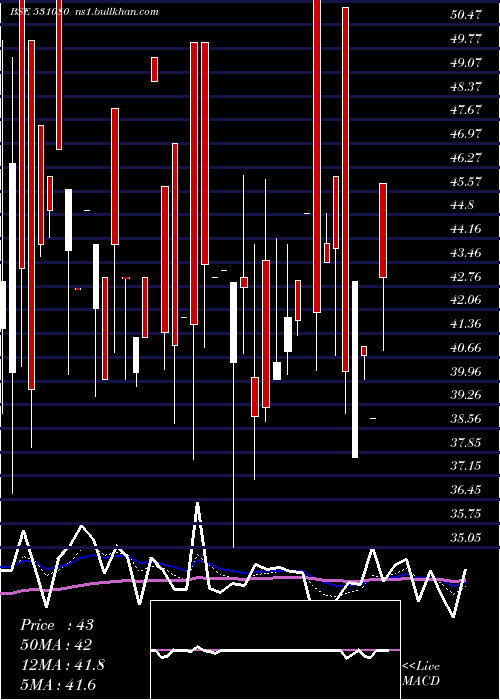Click the 39.96 axis value
The width and height of the screenshot is (500, 700).
(466, 371)
